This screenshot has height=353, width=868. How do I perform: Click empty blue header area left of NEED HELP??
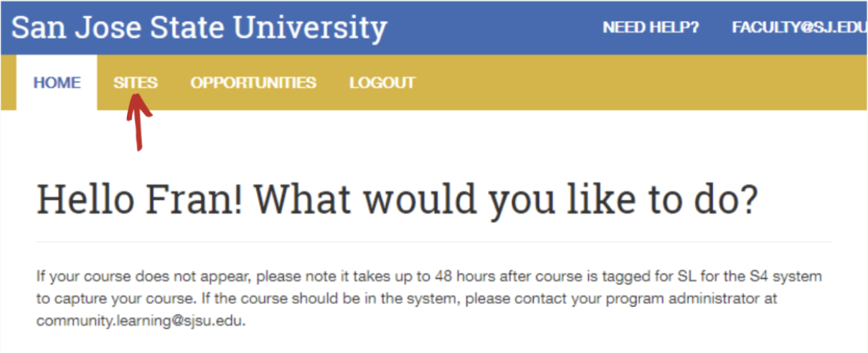click(x=495, y=28)
